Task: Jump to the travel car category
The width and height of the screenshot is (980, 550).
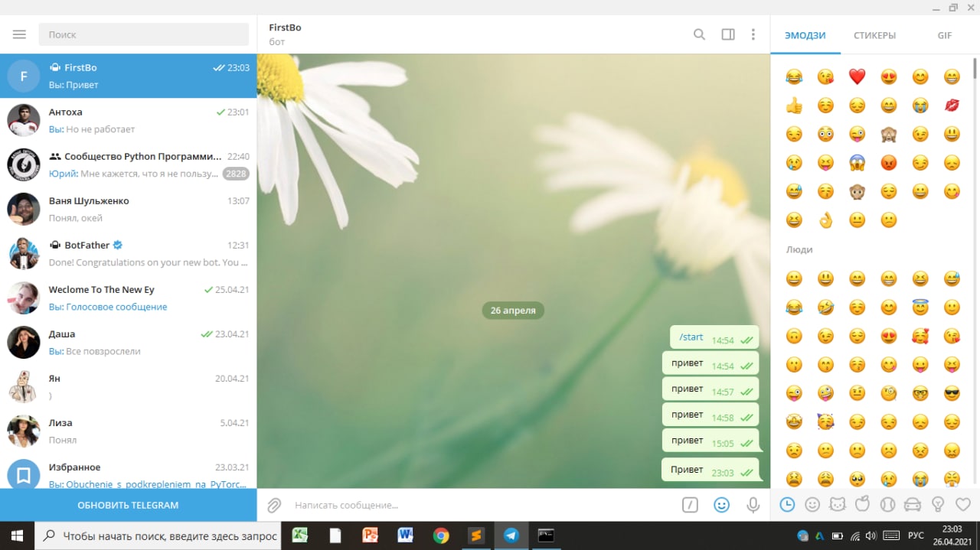Action: point(913,504)
